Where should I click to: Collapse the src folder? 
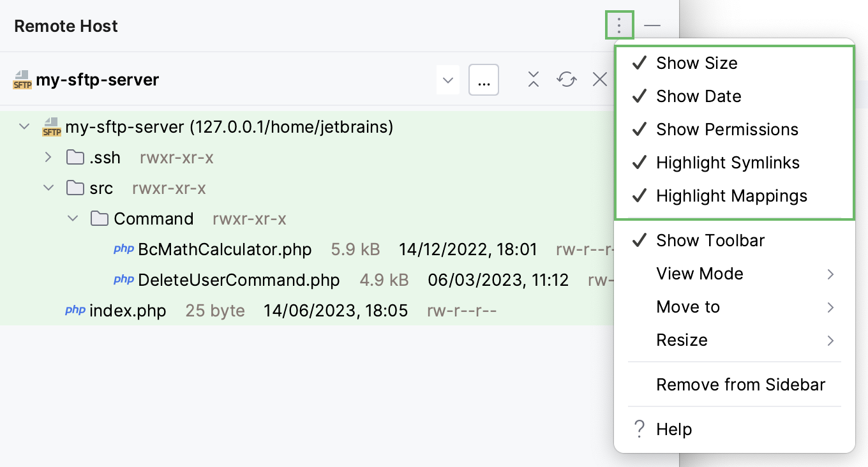click(49, 188)
